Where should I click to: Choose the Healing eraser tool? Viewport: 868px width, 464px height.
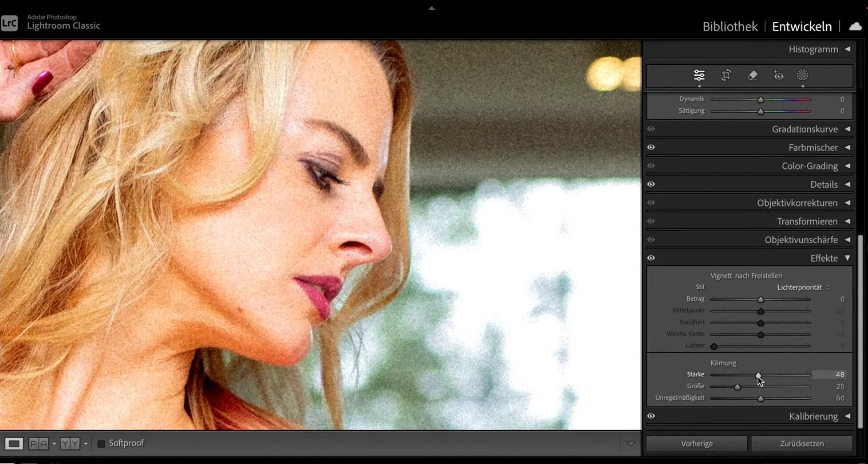pyautogui.click(x=753, y=75)
